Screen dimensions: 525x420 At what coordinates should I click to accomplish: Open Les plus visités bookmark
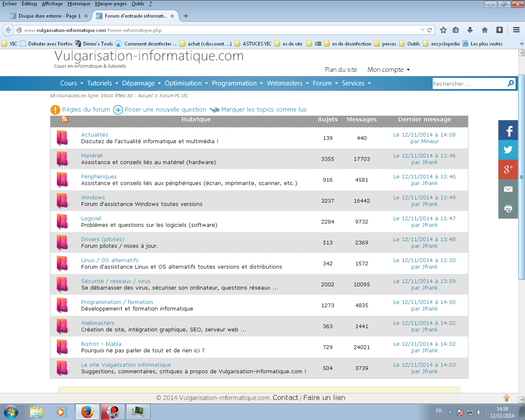click(x=482, y=43)
